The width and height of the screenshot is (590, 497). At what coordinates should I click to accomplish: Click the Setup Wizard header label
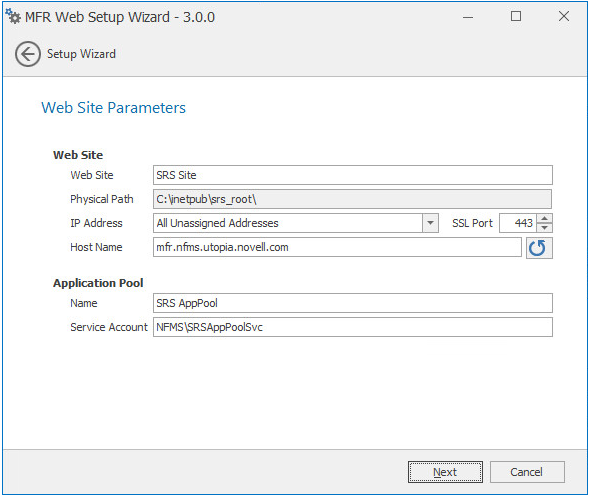pyautogui.click(x=81, y=54)
